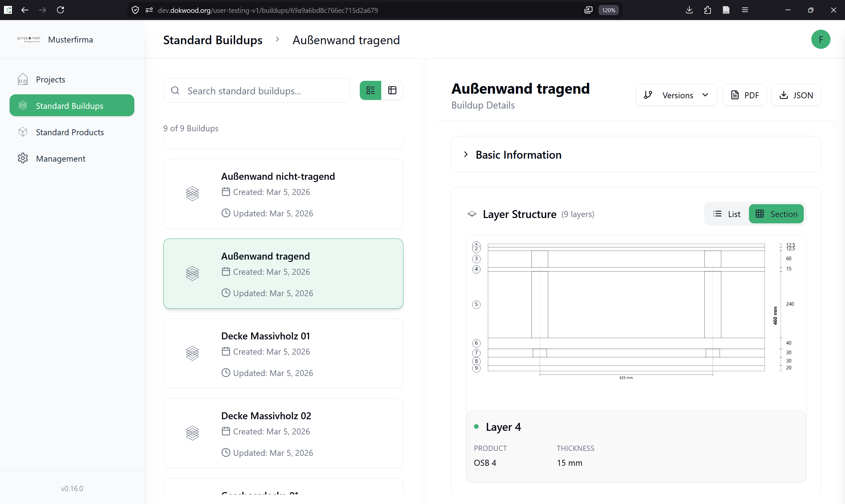Toggle layer structure to Section view
This screenshot has width=845, height=504.
pos(776,214)
